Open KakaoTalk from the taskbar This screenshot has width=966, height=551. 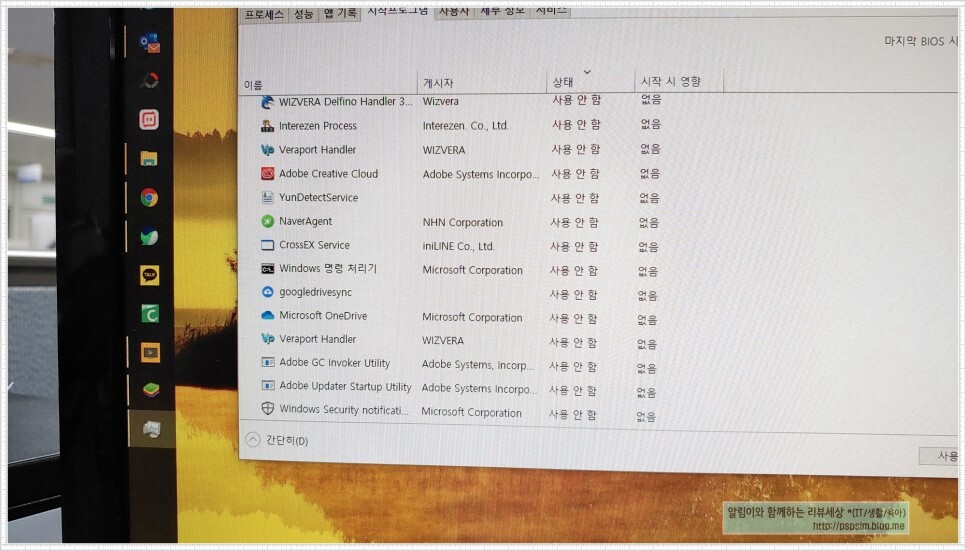[x=150, y=275]
